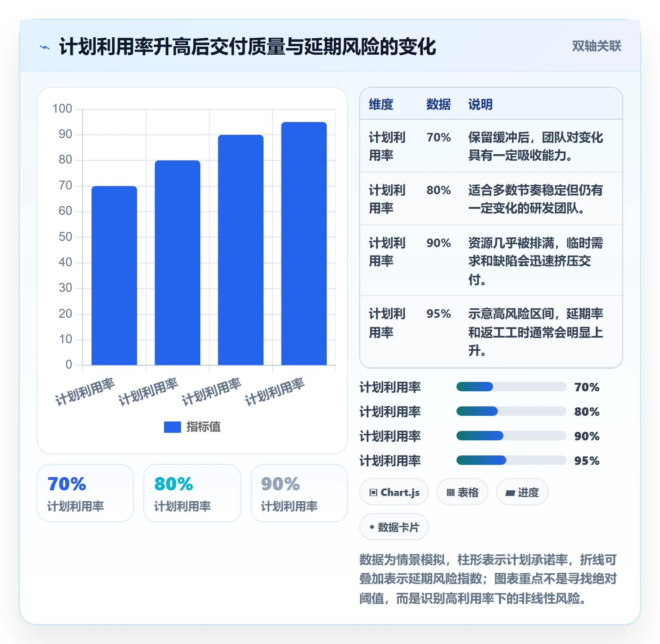Select the 进度 tag button
The width and height of the screenshot is (660, 644).
click(522, 492)
